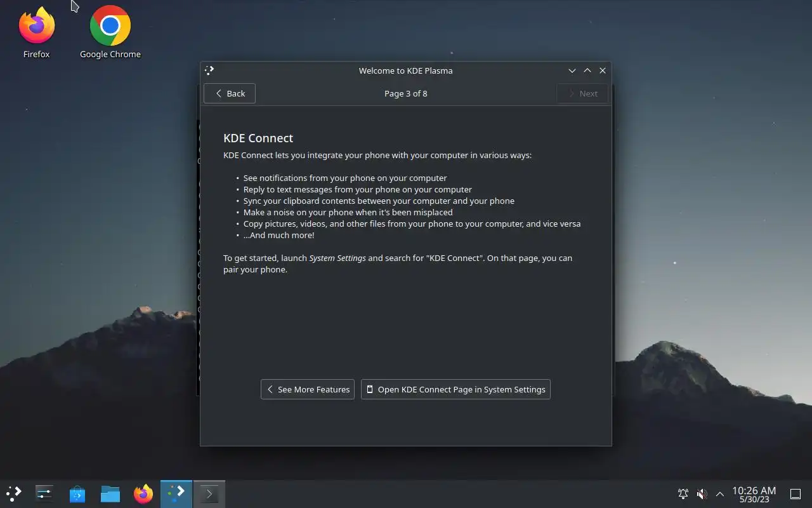Open the Google Chrome desktop shortcut
The image size is (812, 508).
click(110, 33)
